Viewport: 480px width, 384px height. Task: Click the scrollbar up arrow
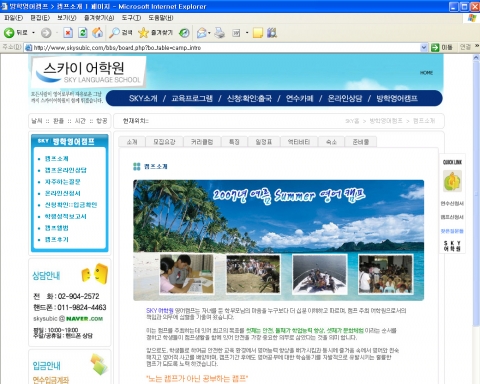coord(476,57)
